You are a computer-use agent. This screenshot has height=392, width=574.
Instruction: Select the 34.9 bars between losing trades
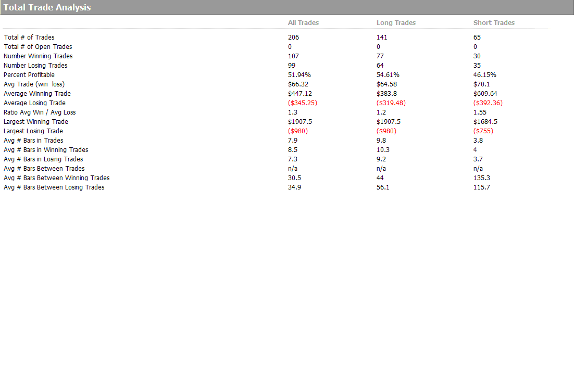click(x=294, y=187)
